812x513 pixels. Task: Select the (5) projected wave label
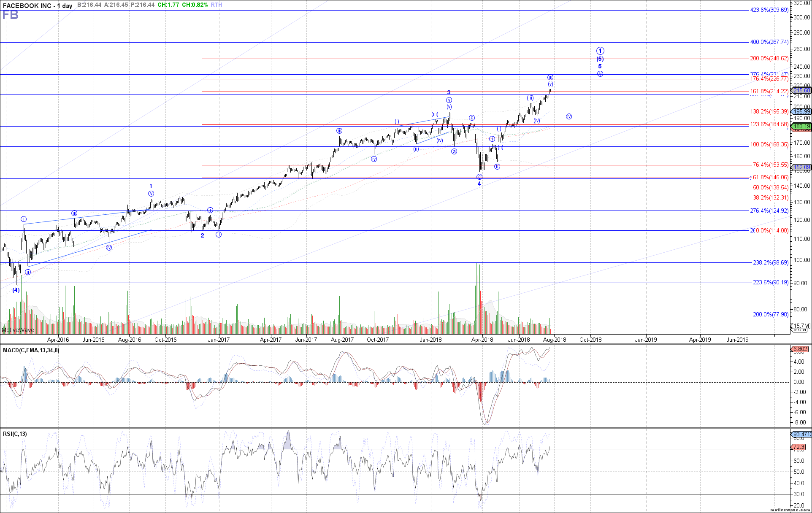point(600,59)
